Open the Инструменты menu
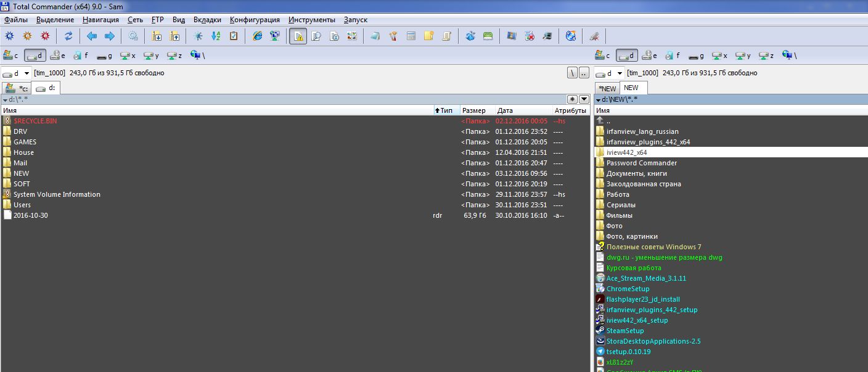The height and width of the screenshot is (372, 868). point(312,20)
